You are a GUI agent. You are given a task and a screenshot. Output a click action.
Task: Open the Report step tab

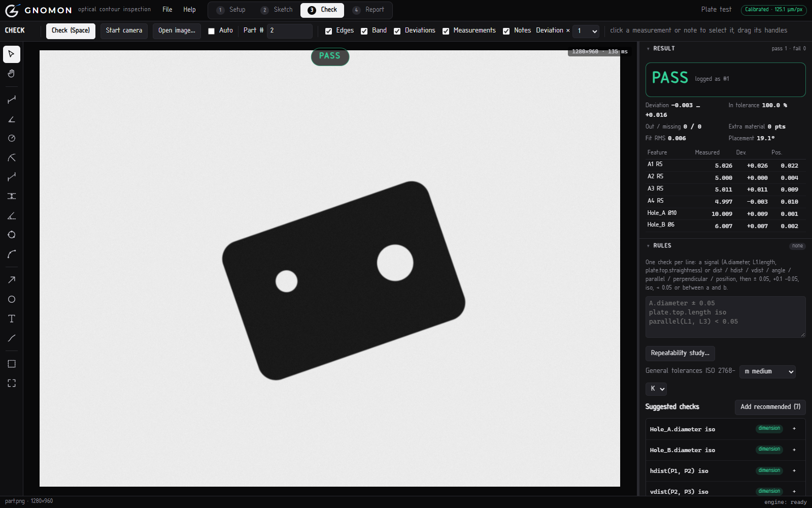pyautogui.click(x=369, y=10)
